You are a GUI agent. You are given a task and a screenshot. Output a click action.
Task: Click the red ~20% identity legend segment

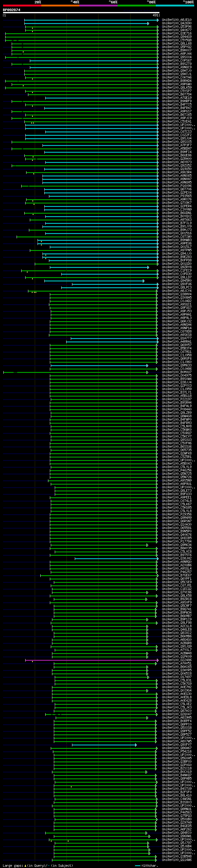click(22, 6)
